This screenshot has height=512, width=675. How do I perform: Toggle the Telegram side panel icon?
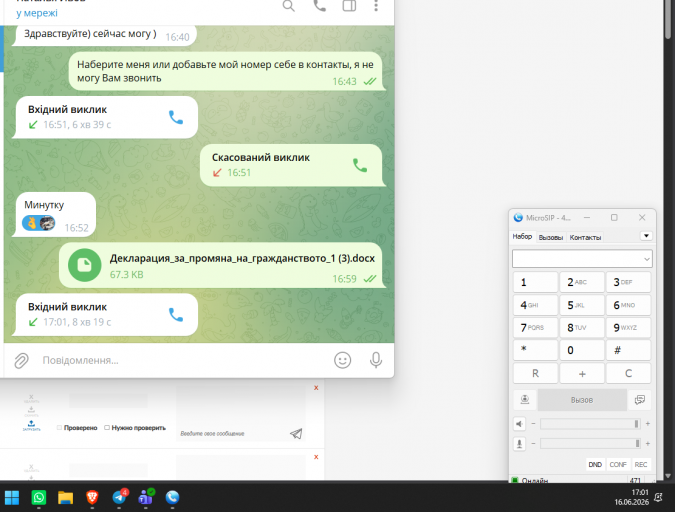pos(349,6)
